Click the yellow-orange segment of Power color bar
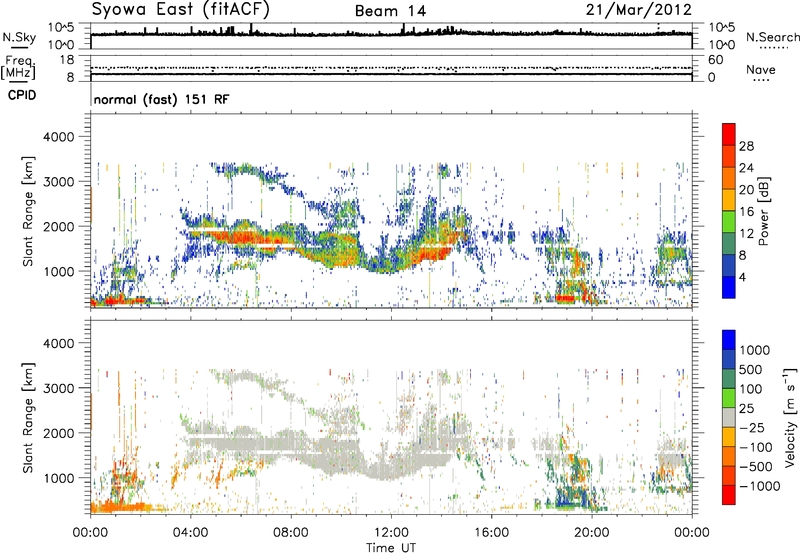The height and width of the screenshot is (554, 800). point(729,199)
